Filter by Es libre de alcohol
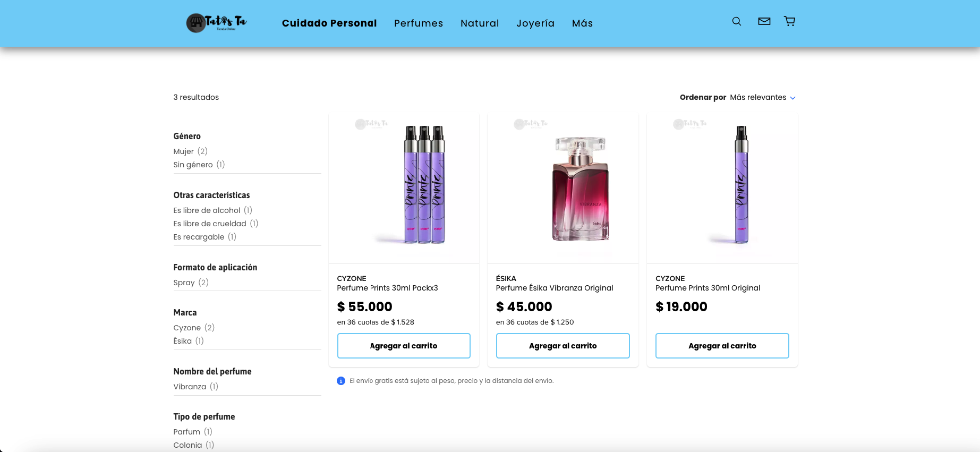Screen dimensions: 980x452 tap(207, 210)
